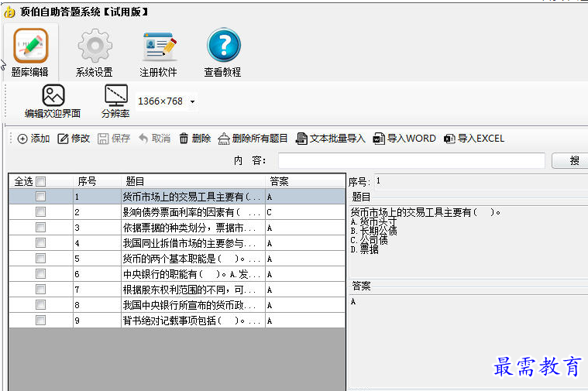Expand the 1366×768 resolution dropdown
588x391 pixels.
(x=192, y=101)
